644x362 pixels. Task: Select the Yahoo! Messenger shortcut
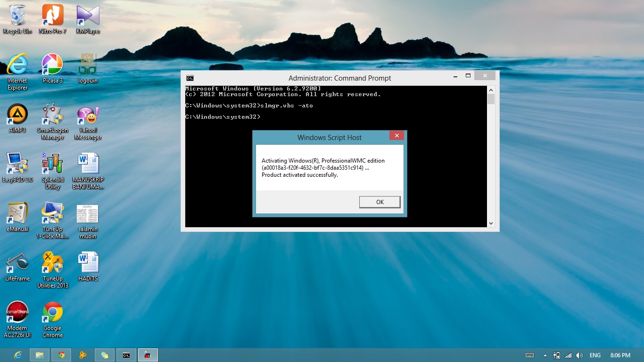pyautogui.click(x=88, y=122)
